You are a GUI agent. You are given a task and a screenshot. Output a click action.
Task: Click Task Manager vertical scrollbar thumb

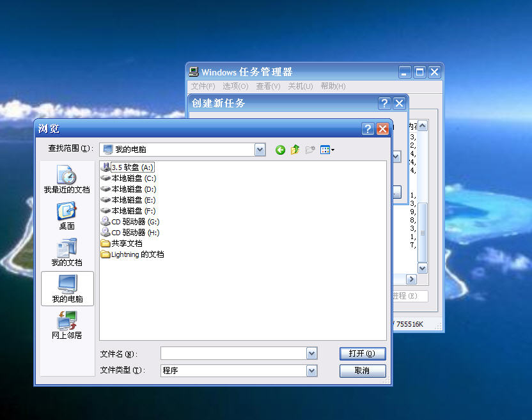pyautogui.click(x=423, y=233)
